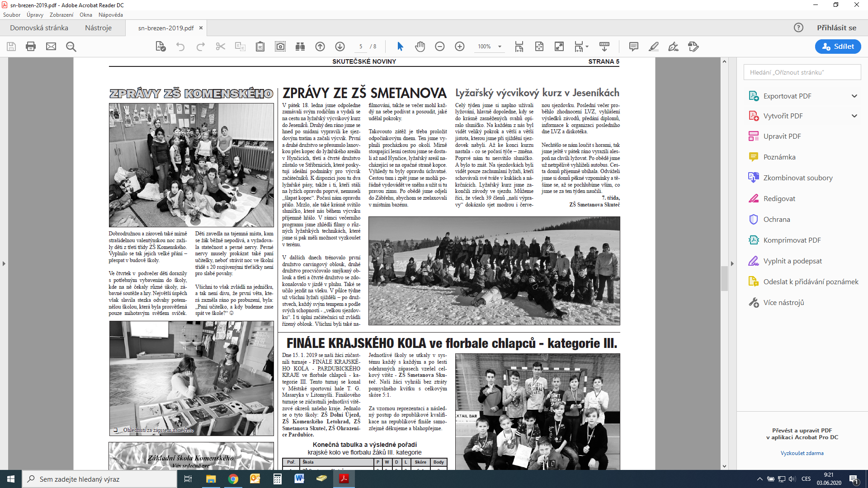The width and height of the screenshot is (868, 488).
Task: Open the Zobrazení menu
Action: pyautogui.click(x=61, y=15)
